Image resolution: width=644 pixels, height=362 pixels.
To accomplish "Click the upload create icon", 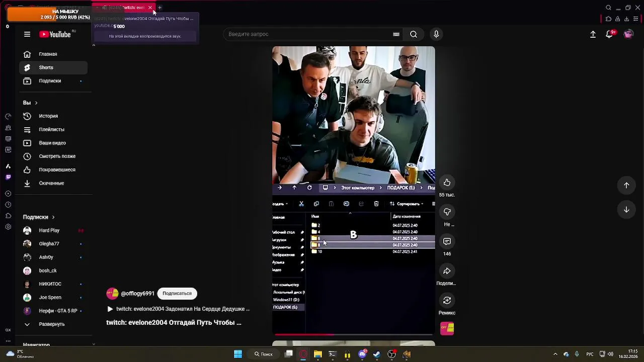I will tap(593, 34).
